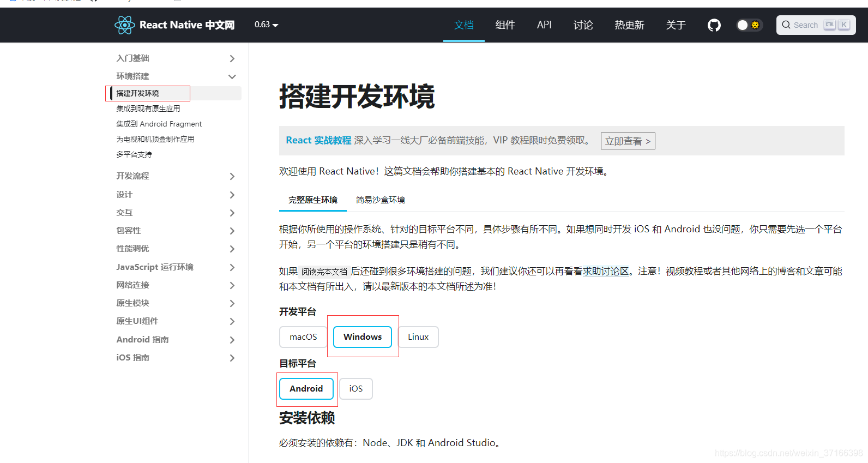Click the search magnifier icon
The height and width of the screenshot is (463, 868).
786,25
